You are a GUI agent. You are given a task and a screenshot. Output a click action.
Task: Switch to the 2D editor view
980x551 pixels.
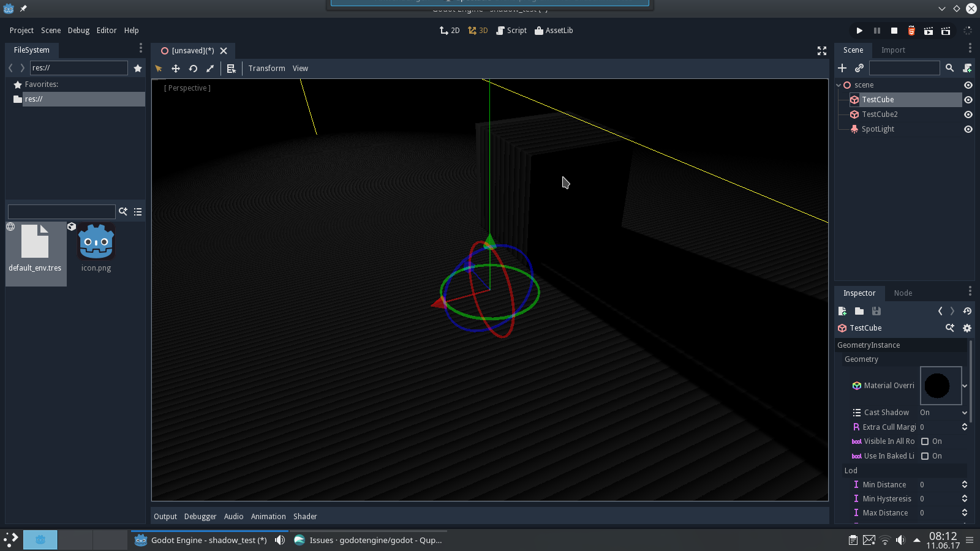[449, 30]
